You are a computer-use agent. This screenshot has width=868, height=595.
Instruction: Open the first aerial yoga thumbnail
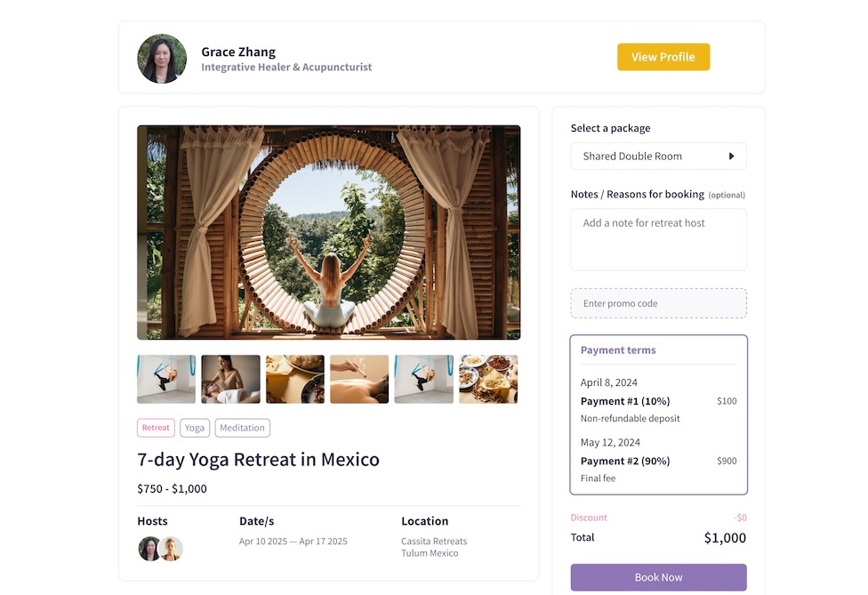coord(166,379)
